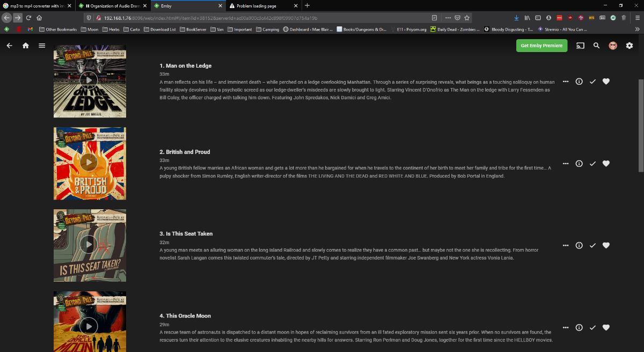Open Emby's hamburger navigation menu

(x=42, y=46)
